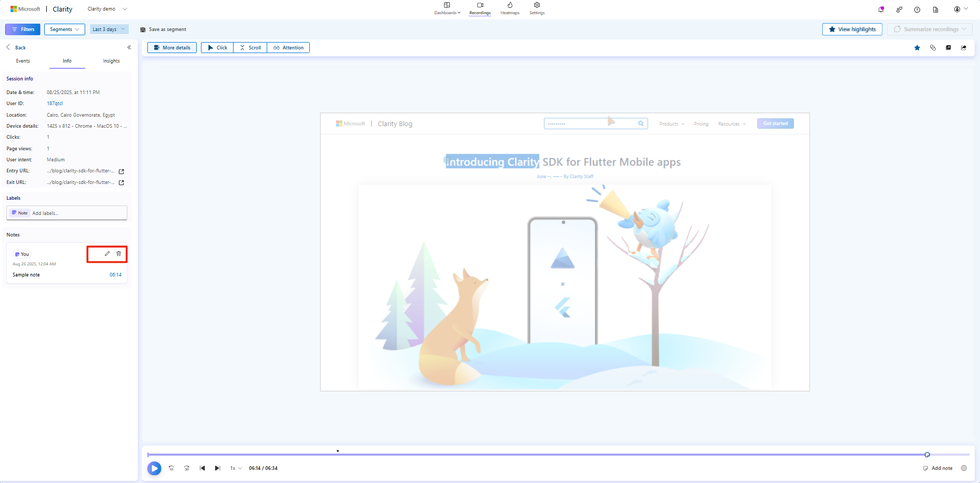Screen dimensions: 980x483
Task: Click the 'Sample note' text
Action: 26,275
